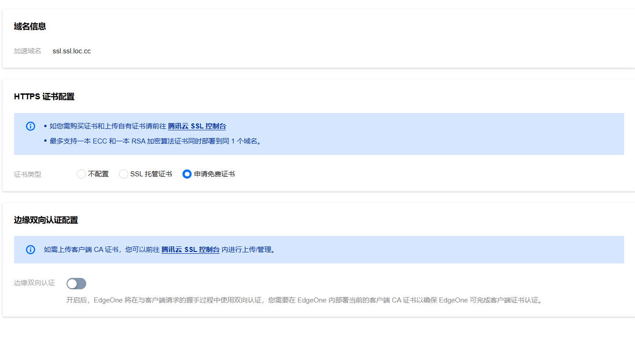The image size is (635, 364).
Task: Open 腾讯云 SSL 控制台 link in CA certificate banner
Action: [190, 250]
